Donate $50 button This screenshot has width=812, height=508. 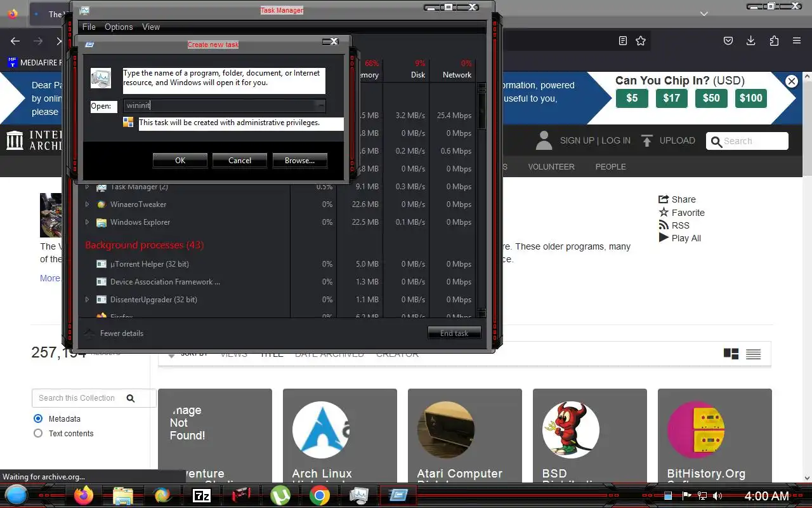(x=711, y=98)
